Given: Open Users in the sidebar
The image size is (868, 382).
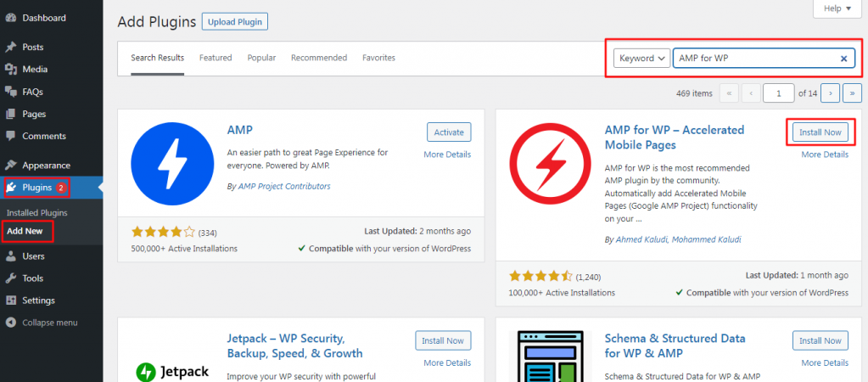Looking at the screenshot, I should [33, 256].
